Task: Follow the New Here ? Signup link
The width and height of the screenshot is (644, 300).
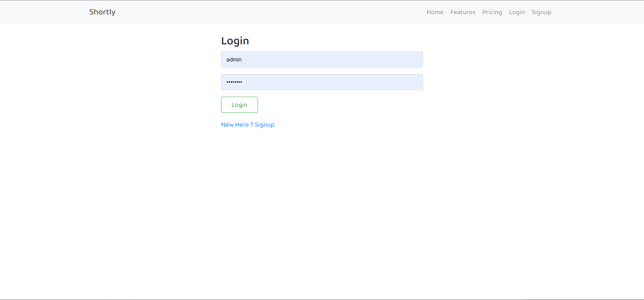Action: point(248,125)
